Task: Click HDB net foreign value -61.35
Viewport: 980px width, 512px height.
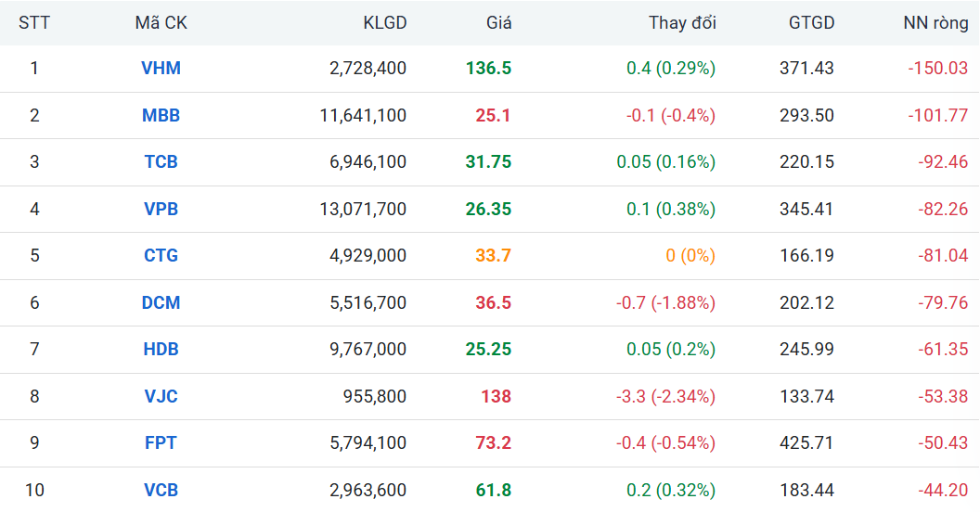Action: click(x=943, y=349)
